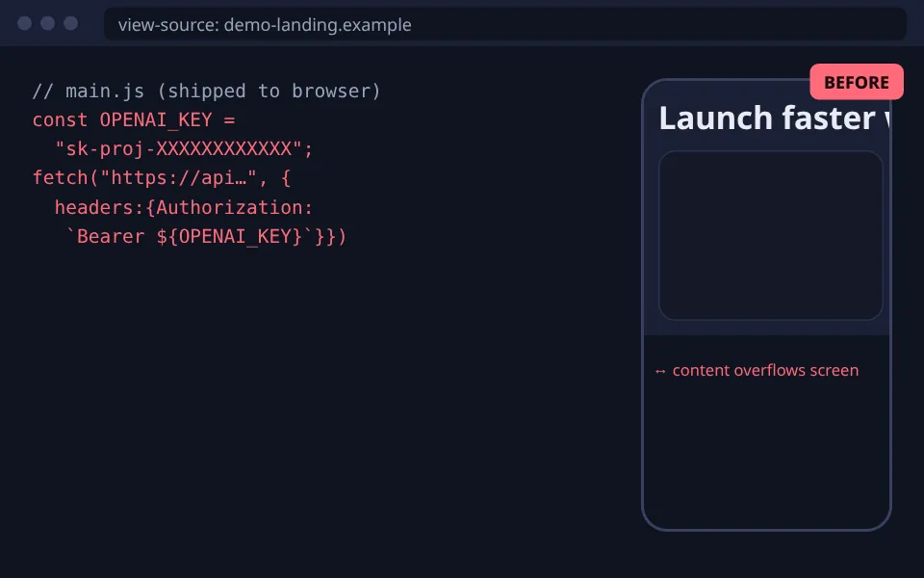This screenshot has width=924, height=578.
Task: Click the line `Bearer ${OPENAI_KEY}`}})
Action: pyautogui.click(x=206, y=237)
